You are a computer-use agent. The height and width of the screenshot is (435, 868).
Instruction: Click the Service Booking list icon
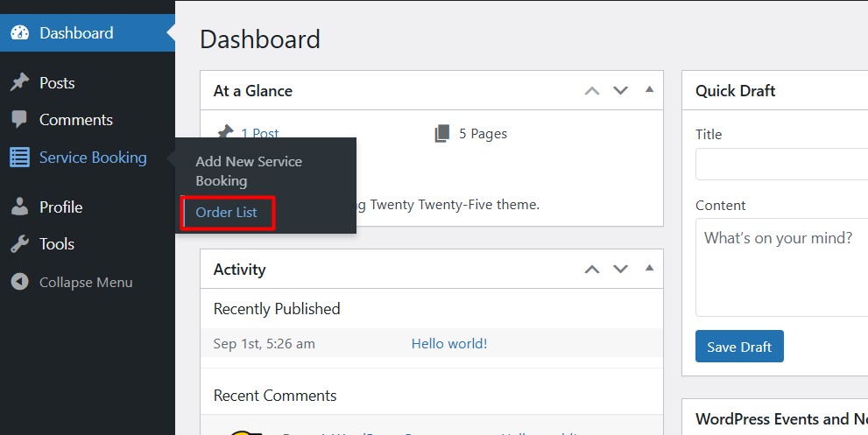tap(19, 158)
